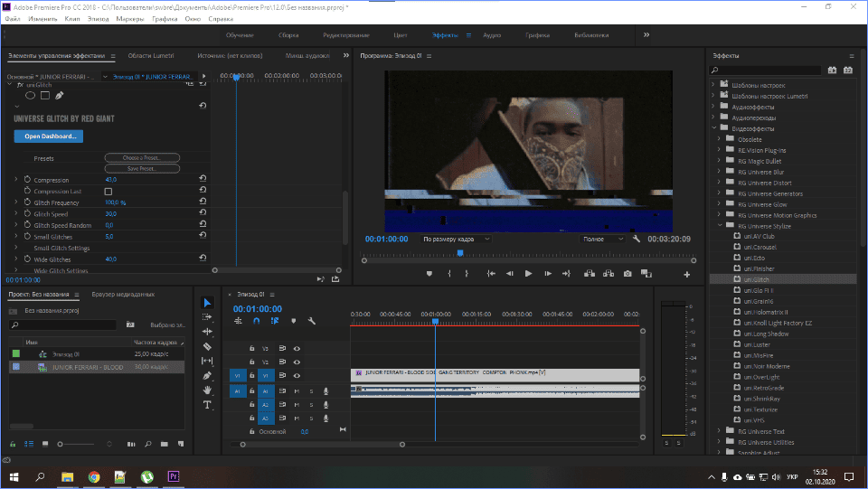
Task: Export frame with camera icon
Action: click(x=627, y=273)
